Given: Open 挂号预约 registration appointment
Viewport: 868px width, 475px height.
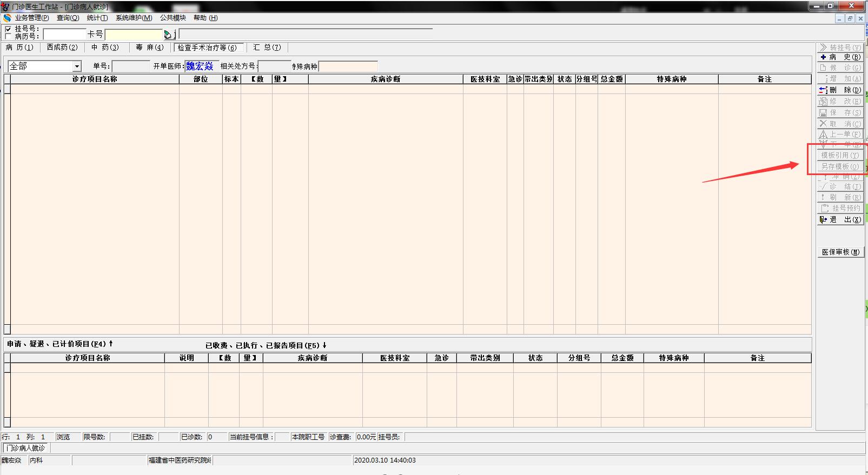Looking at the screenshot, I should click(x=840, y=209).
